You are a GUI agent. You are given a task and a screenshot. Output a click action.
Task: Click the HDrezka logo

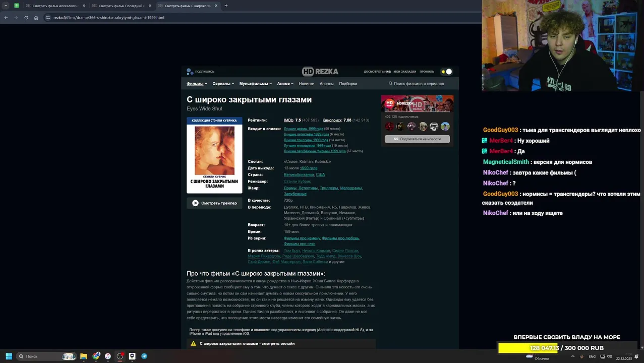(320, 72)
